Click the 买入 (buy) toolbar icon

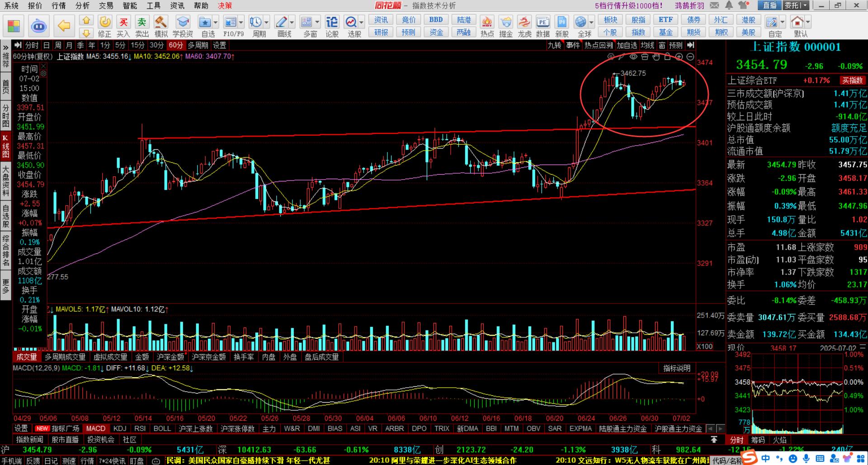tap(123, 26)
